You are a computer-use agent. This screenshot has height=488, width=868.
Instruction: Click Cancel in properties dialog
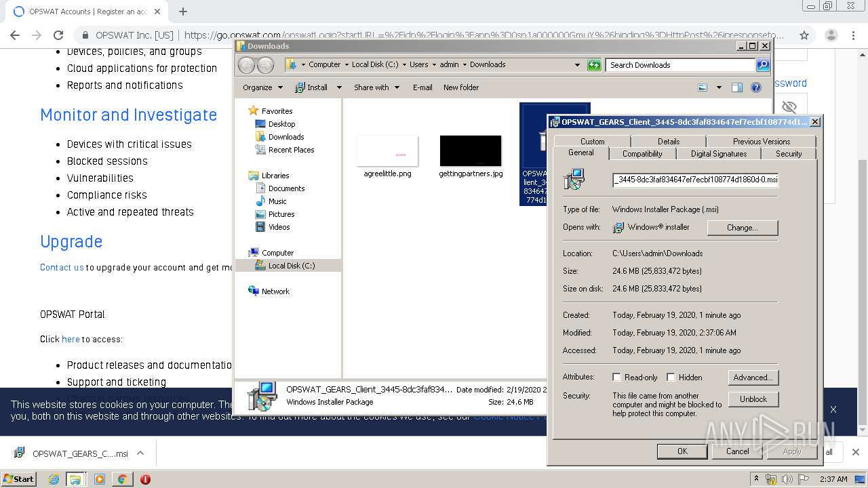[738, 451]
